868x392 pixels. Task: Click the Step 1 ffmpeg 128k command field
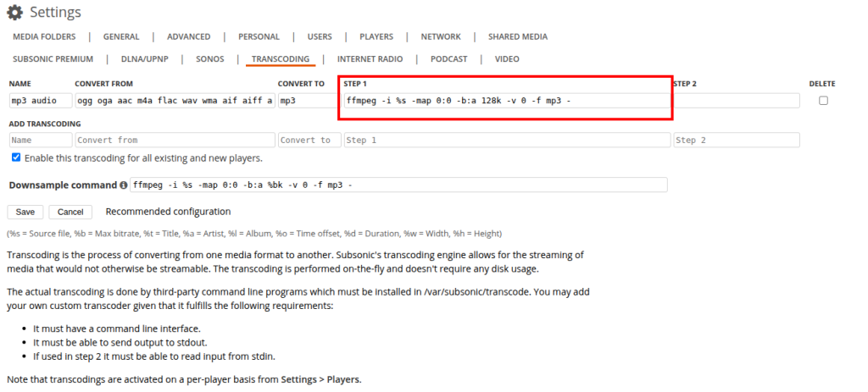click(x=507, y=101)
